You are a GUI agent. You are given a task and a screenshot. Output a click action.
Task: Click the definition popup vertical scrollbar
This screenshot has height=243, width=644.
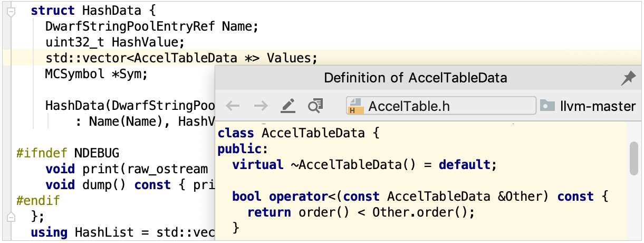(634, 158)
